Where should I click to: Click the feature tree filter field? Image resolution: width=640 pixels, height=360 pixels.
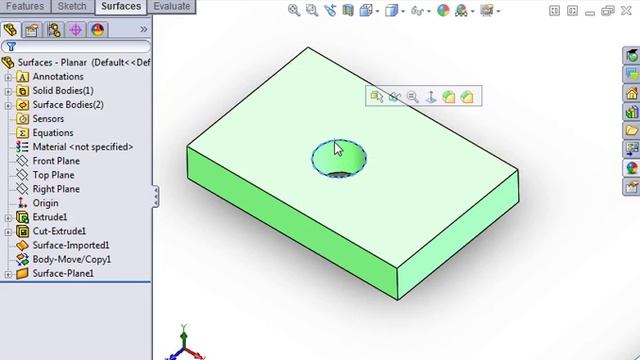(76, 47)
